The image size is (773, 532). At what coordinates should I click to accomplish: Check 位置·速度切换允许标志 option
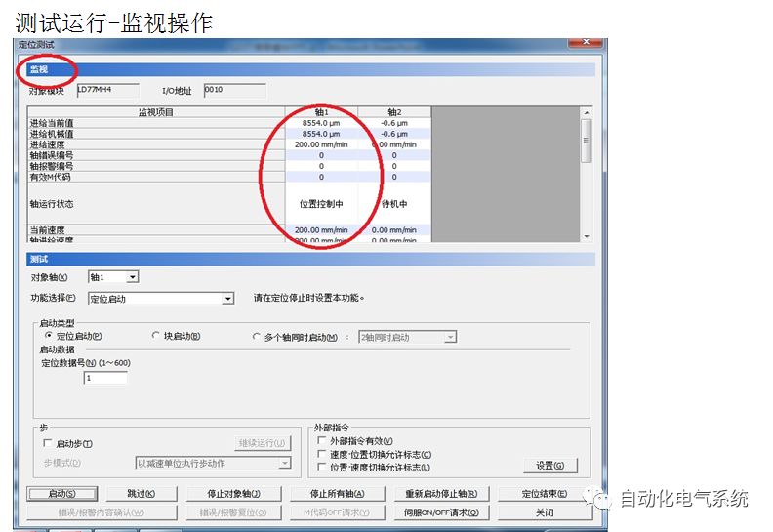click(x=323, y=468)
